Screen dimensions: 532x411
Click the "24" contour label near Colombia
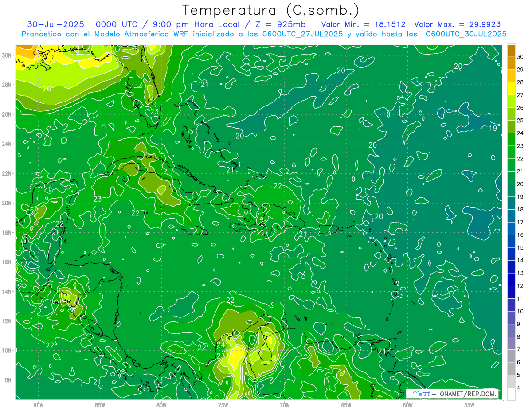click(x=221, y=344)
